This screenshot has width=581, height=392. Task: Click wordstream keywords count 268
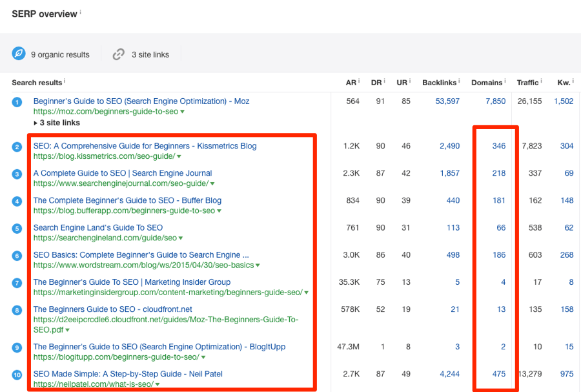pos(567,255)
